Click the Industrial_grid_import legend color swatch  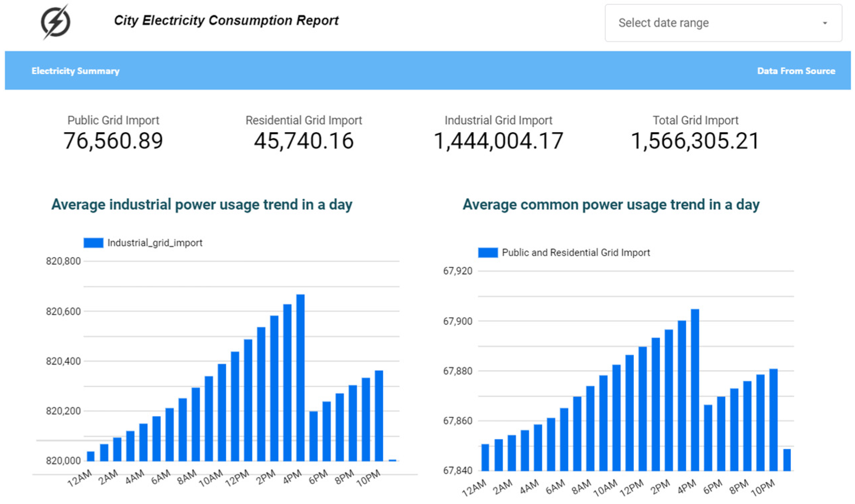(x=94, y=242)
